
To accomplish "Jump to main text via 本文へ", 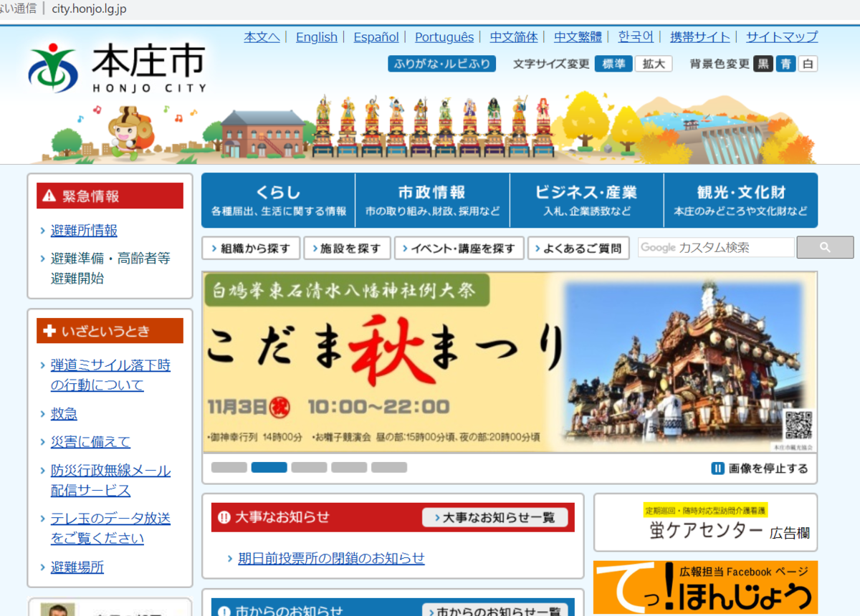I will (262, 37).
